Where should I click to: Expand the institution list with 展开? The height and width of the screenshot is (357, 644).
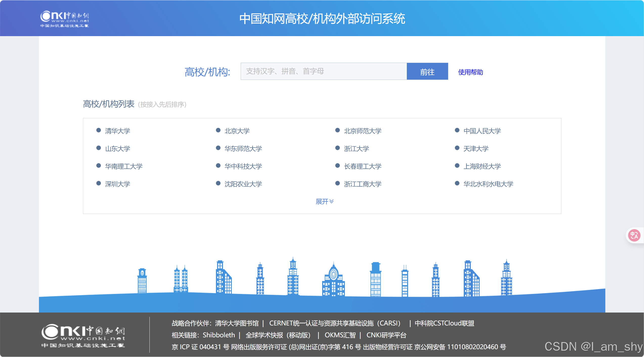click(322, 201)
